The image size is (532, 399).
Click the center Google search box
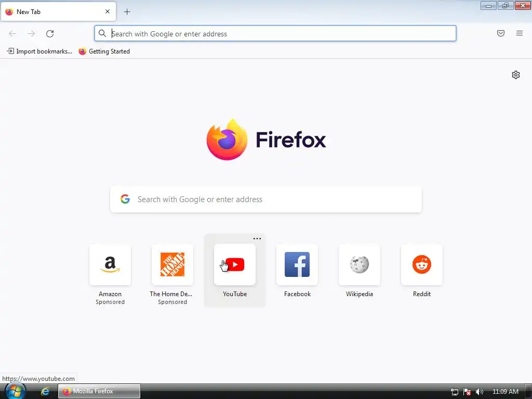pyautogui.click(x=266, y=199)
